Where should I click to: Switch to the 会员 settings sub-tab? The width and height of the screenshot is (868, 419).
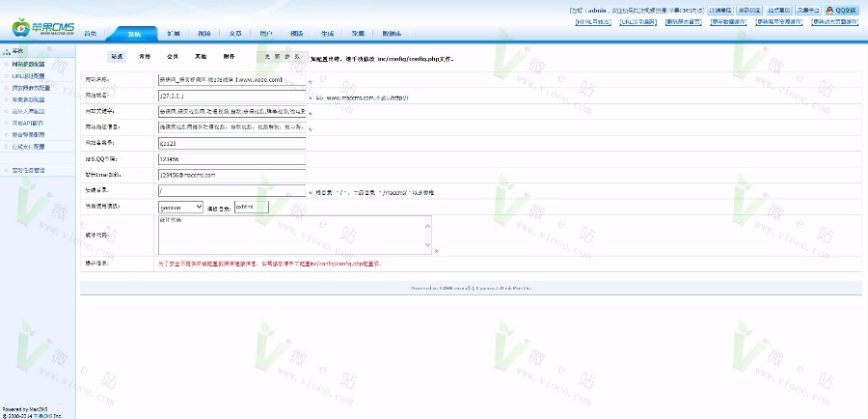pyautogui.click(x=173, y=57)
